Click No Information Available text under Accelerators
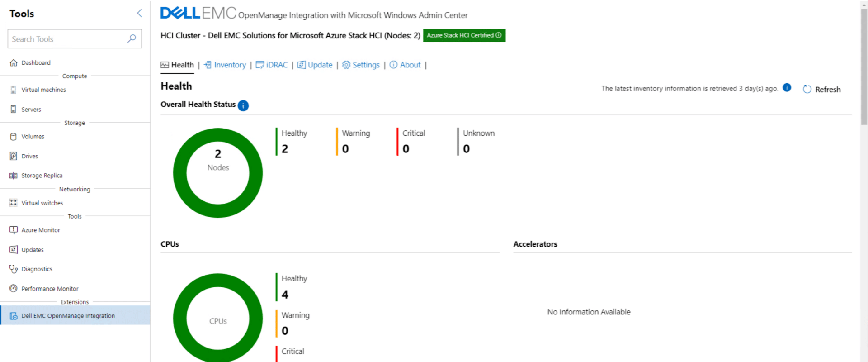Screen dimensions: 868x362 (x=589, y=312)
